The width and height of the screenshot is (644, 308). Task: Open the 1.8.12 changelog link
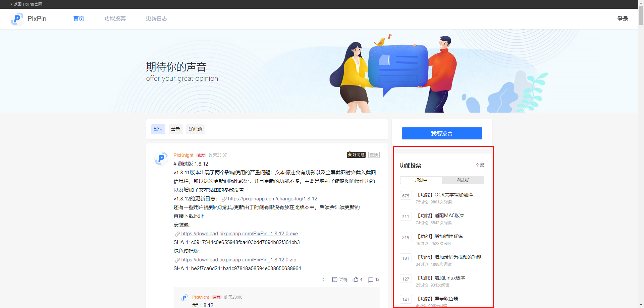click(272, 198)
